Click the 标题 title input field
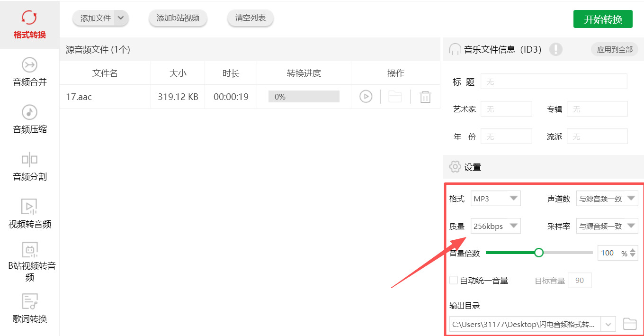644x336 pixels. (x=554, y=82)
